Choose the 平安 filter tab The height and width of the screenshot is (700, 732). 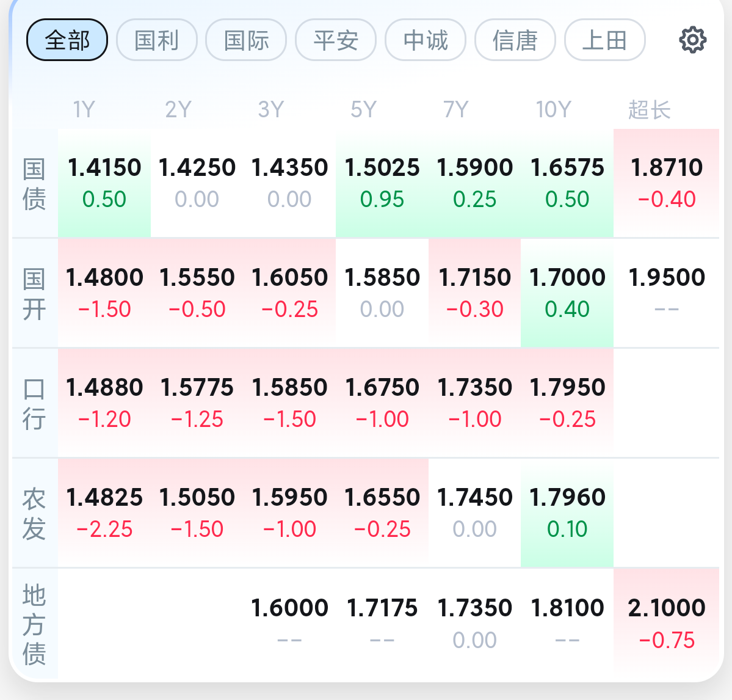coord(336,40)
